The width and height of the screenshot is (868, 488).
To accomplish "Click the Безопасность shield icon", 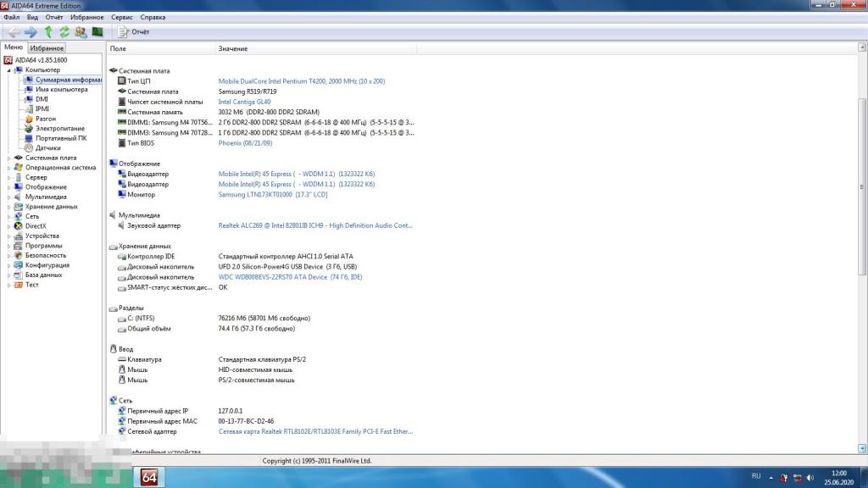I will pos(19,255).
